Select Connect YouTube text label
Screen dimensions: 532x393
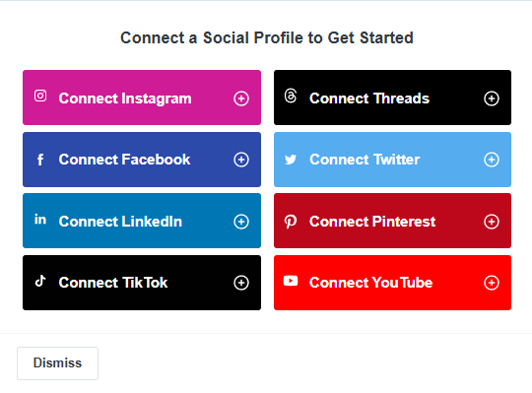click(370, 283)
